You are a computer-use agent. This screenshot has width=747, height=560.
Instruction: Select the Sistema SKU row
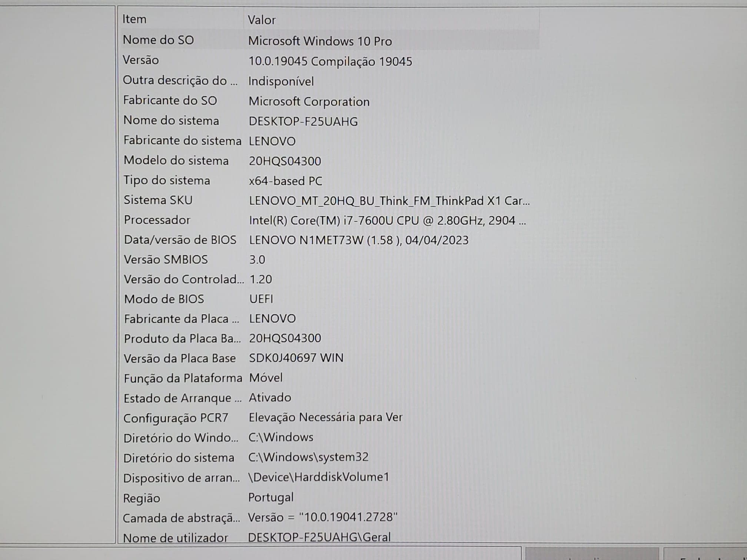(329, 200)
